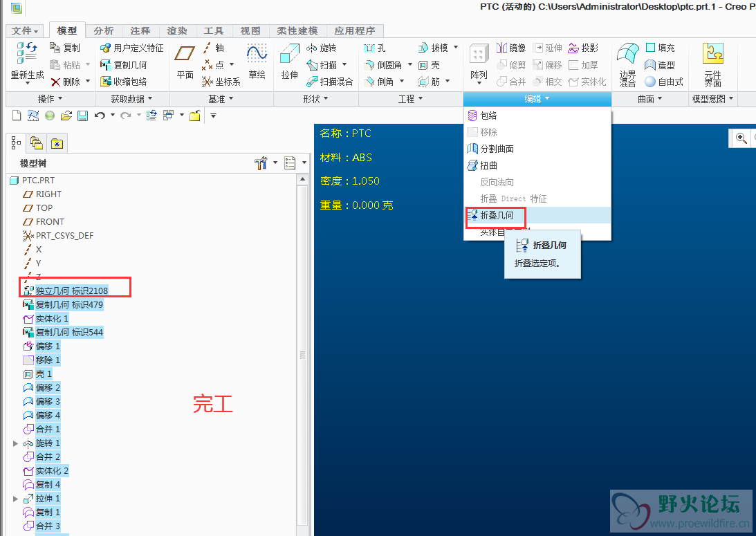Click the Open file folder icon
Image resolution: width=756 pixels, height=536 pixels.
pos(66,115)
